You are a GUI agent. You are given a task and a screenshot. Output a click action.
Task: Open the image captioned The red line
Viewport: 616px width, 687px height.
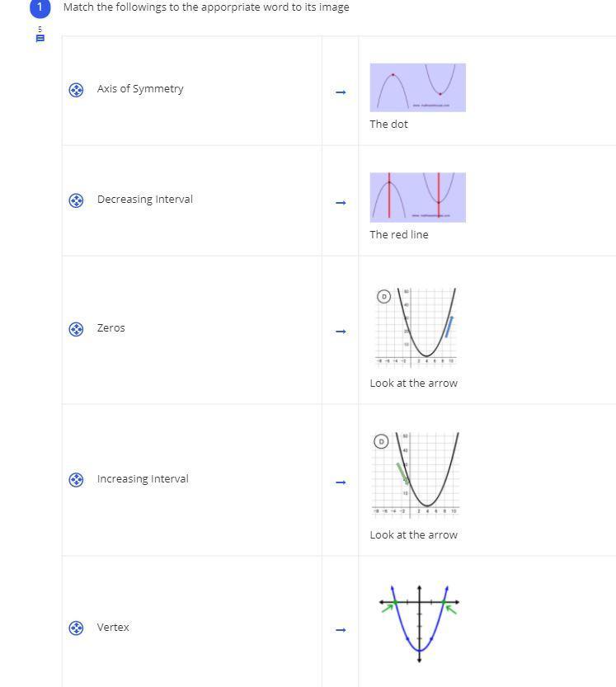tap(417, 197)
